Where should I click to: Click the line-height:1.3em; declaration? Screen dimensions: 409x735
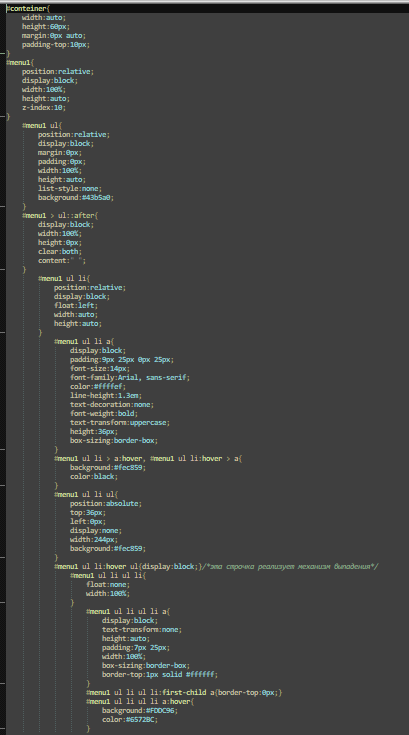106,395
